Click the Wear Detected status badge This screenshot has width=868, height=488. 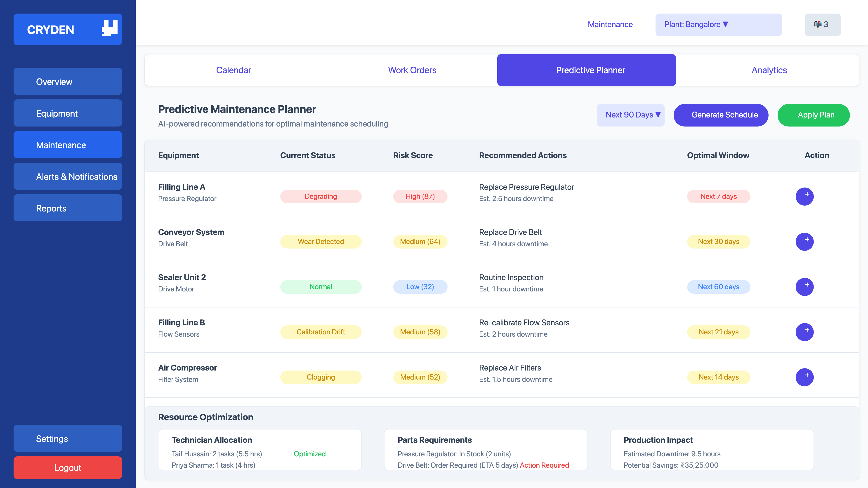(321, 242)
